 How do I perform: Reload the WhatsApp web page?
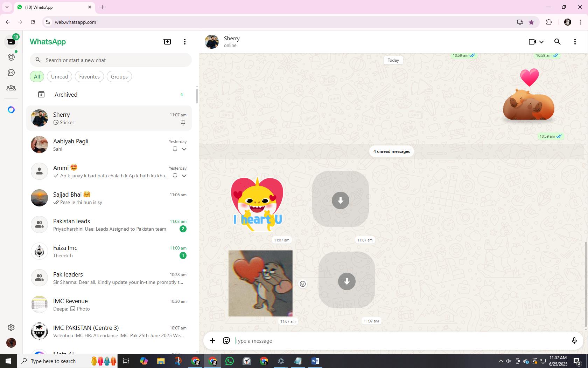click(x=33, y=22)
